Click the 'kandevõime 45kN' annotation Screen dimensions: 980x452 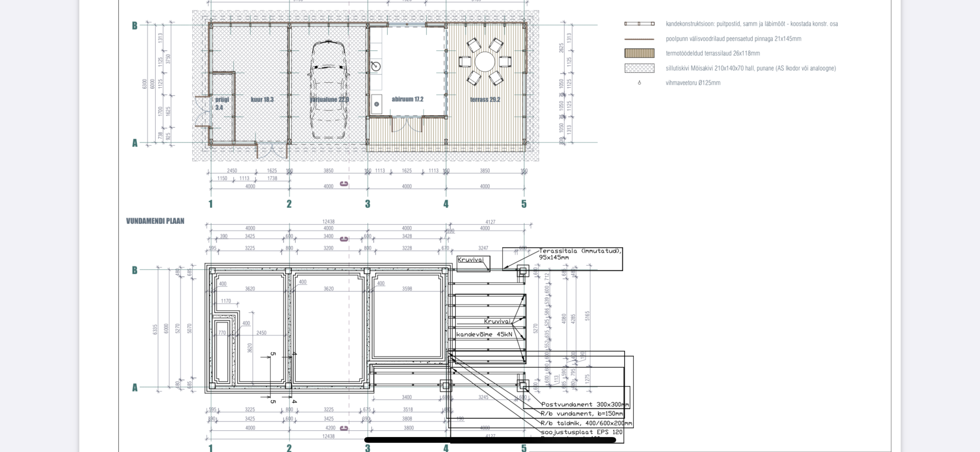click(x=484, y=334)
